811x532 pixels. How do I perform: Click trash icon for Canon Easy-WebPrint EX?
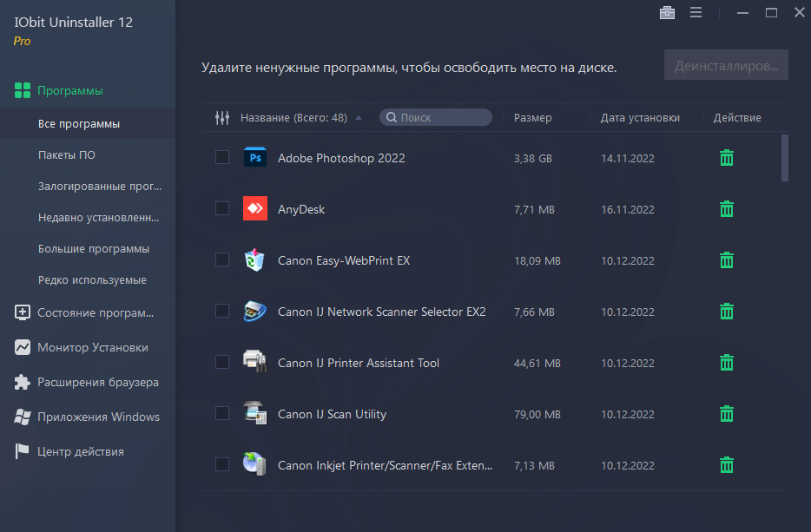pyautogui.click(x=727, y=260)
